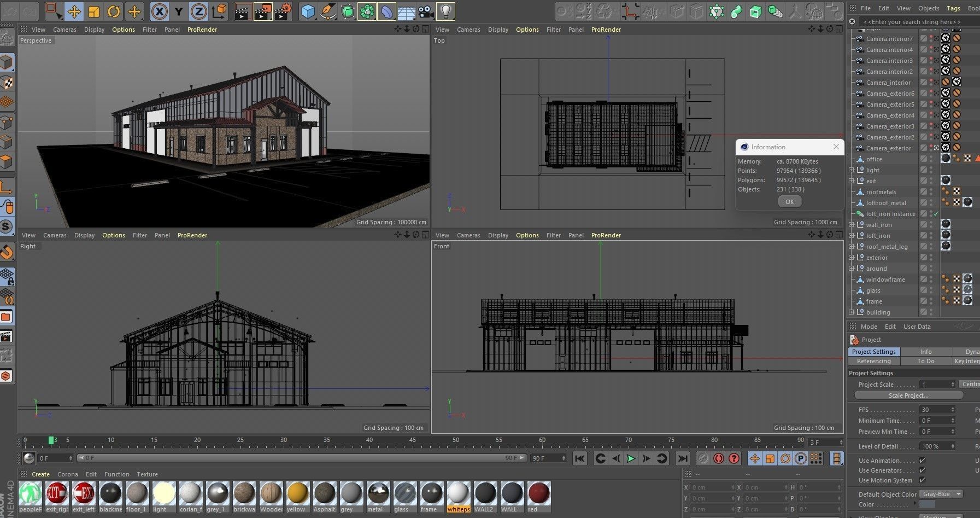Select office object in Object Manager
The height and width of the screenshot is (518, 980).
click(874, 159)
